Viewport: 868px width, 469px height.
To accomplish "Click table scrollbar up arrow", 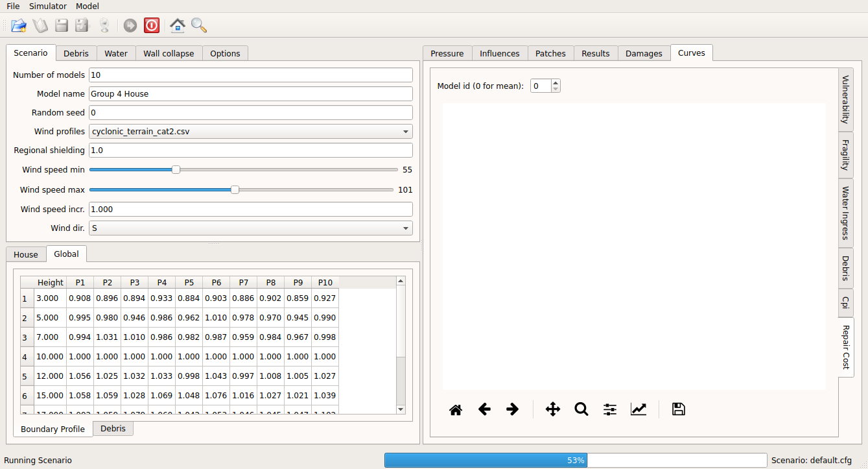I will [400, 281].
